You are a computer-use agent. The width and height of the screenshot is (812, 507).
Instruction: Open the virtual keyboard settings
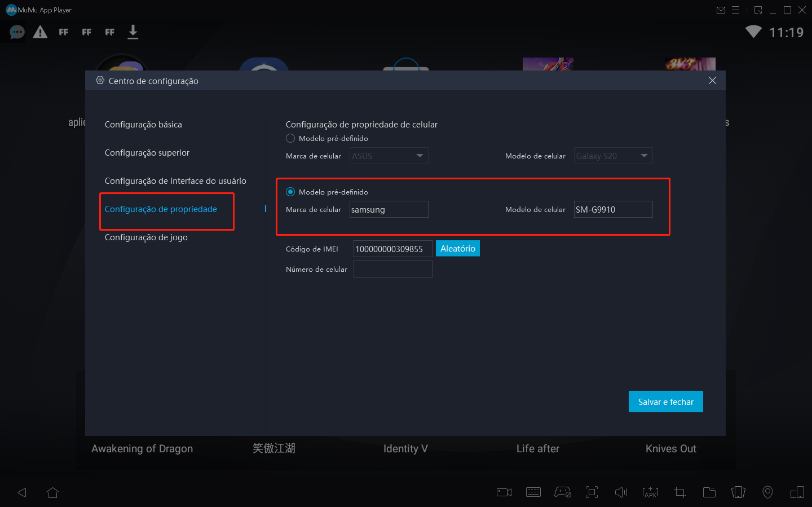click(533, 492)
